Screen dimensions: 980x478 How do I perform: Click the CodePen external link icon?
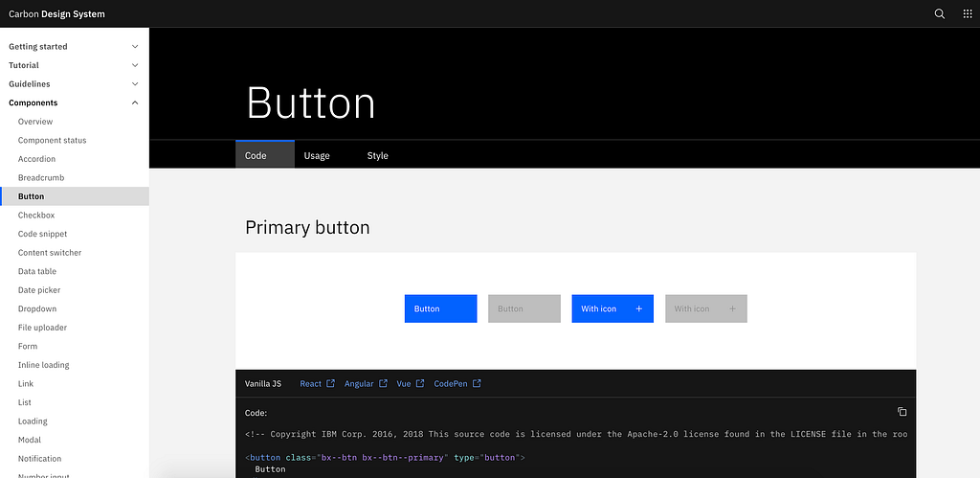coord(477,383)
